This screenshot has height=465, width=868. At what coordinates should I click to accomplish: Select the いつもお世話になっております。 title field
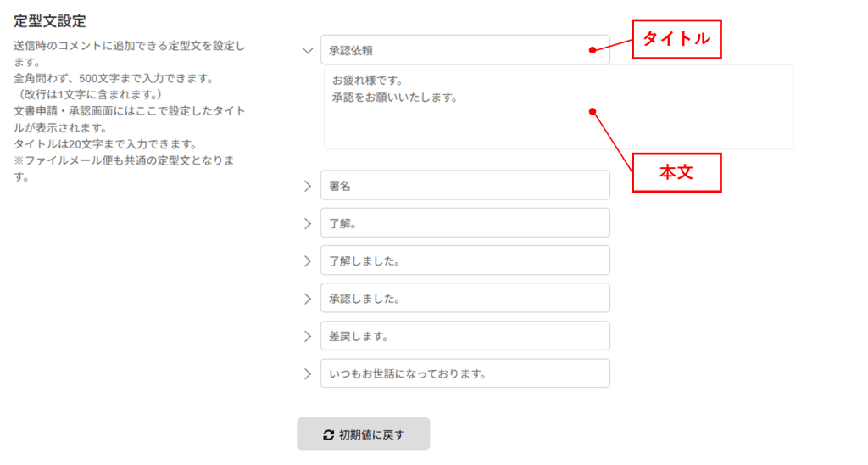[x=465, y=373]
